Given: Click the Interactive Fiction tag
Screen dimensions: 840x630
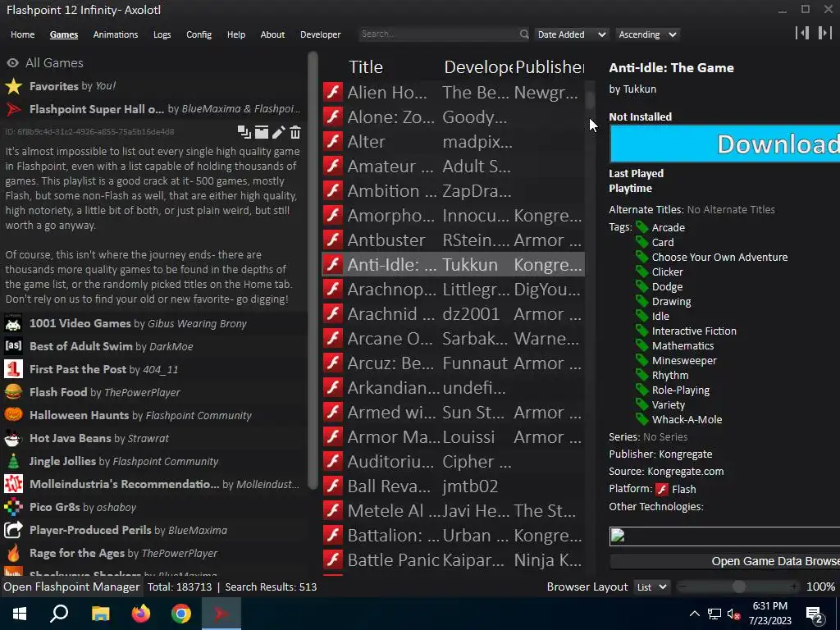Looking at the screenshot, I should point(694,331).
